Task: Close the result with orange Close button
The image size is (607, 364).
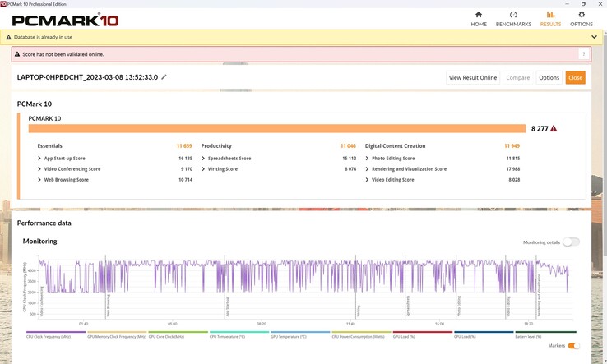Action: (x=575, y=78)
